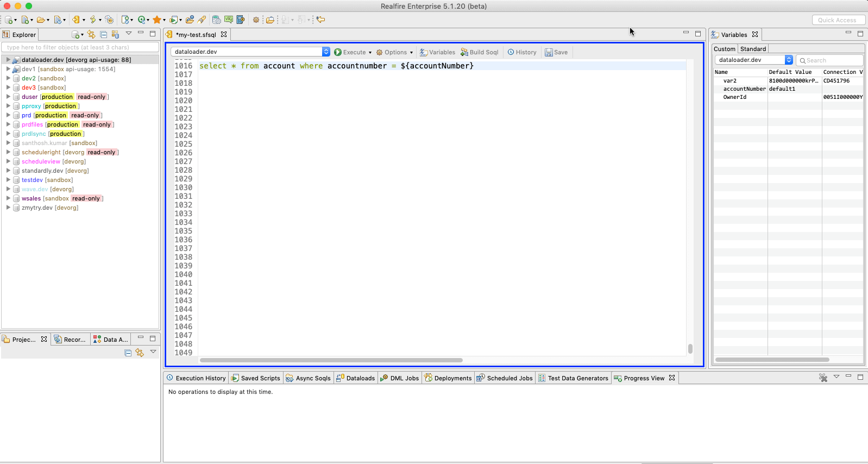Save the my-test.sfsql script
This screenshot has height=464, width=868.
coord(556,52)
